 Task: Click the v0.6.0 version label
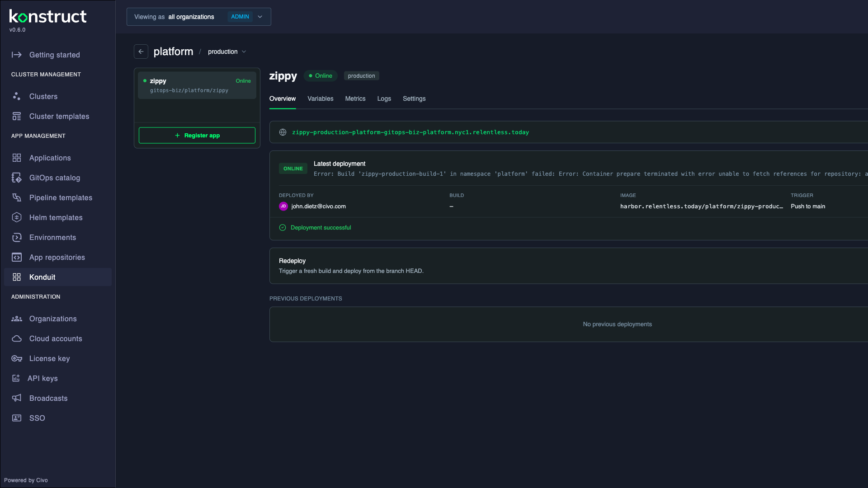[17, 30]
